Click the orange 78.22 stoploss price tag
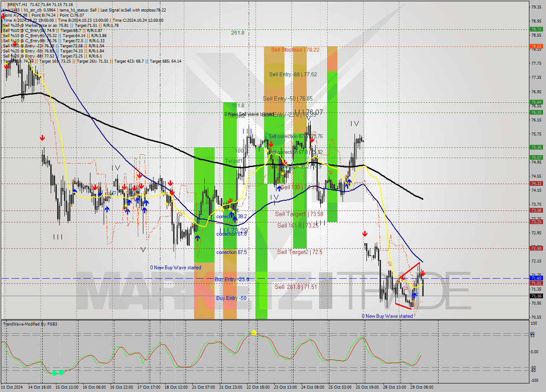Viewport: 546px width, 392px height. (x=536, y=46)
